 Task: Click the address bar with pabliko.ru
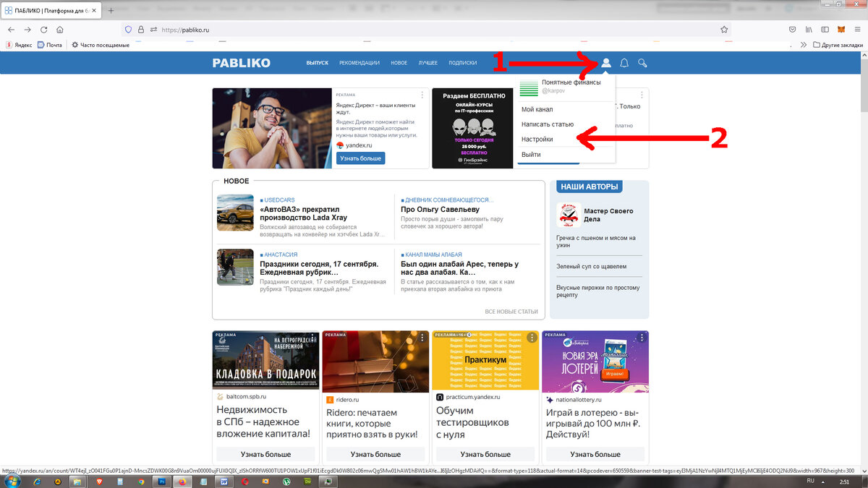pyautogui.click(x=427, y=30)
